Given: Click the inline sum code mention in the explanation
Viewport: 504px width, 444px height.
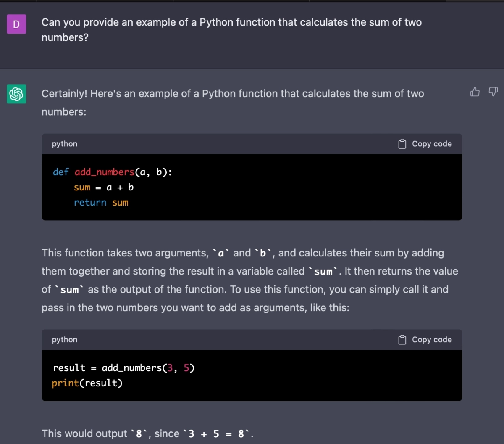Looking at the screenshot, I should click(x=323, y=271).
